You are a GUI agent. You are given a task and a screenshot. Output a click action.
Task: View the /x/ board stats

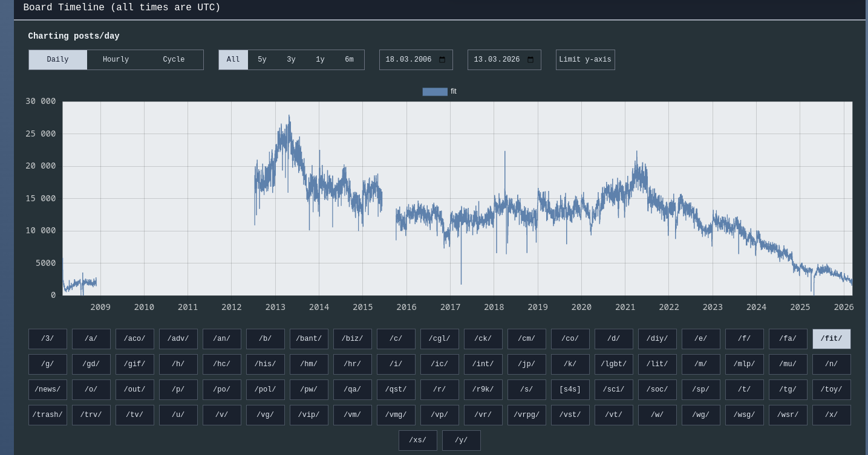[832, 415]
